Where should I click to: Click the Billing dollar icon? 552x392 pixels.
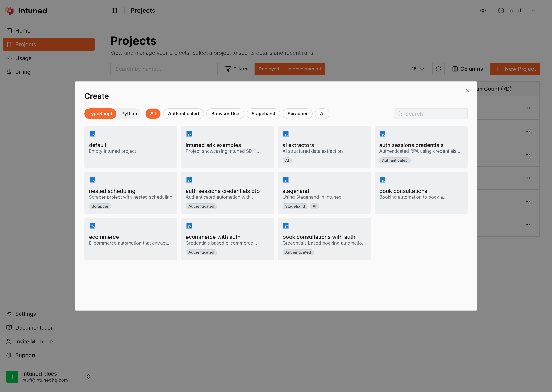tap(9, 72)
